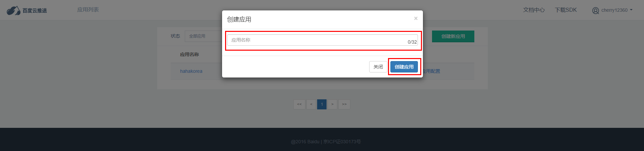
Task: Go to next page with > button
Action: (332, 104)
